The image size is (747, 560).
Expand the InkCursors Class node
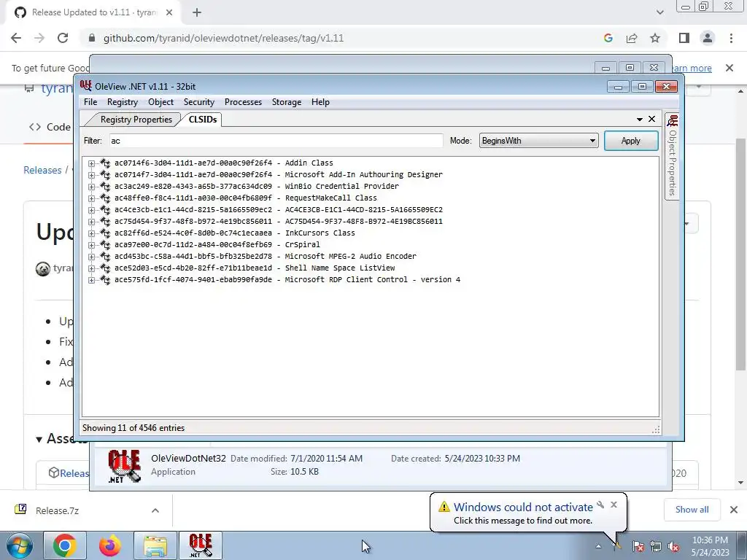click(x=91, y=233)
